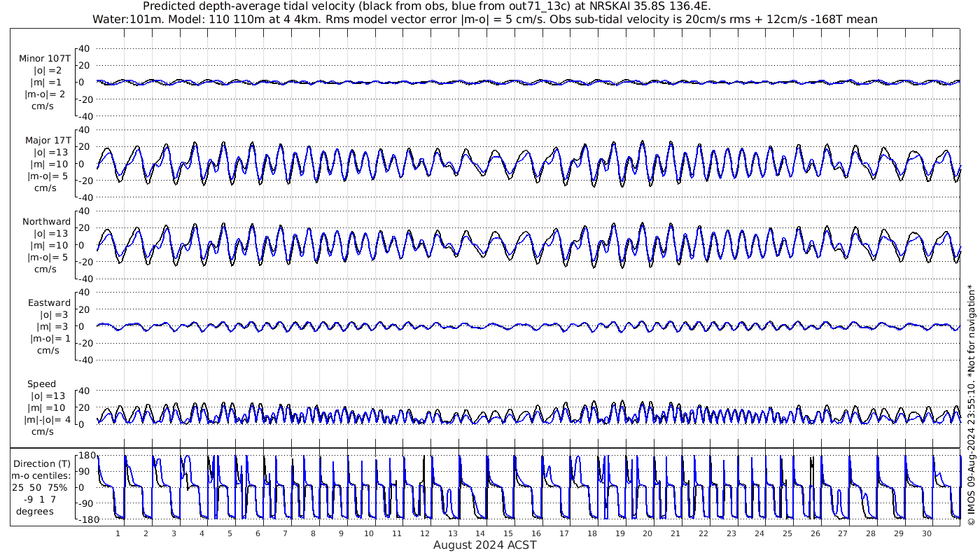The height and width of the screenshot is (560, 980).
Task: Click the 'August 2024 ACST' axis title
Action: click(x=484, y=545)
